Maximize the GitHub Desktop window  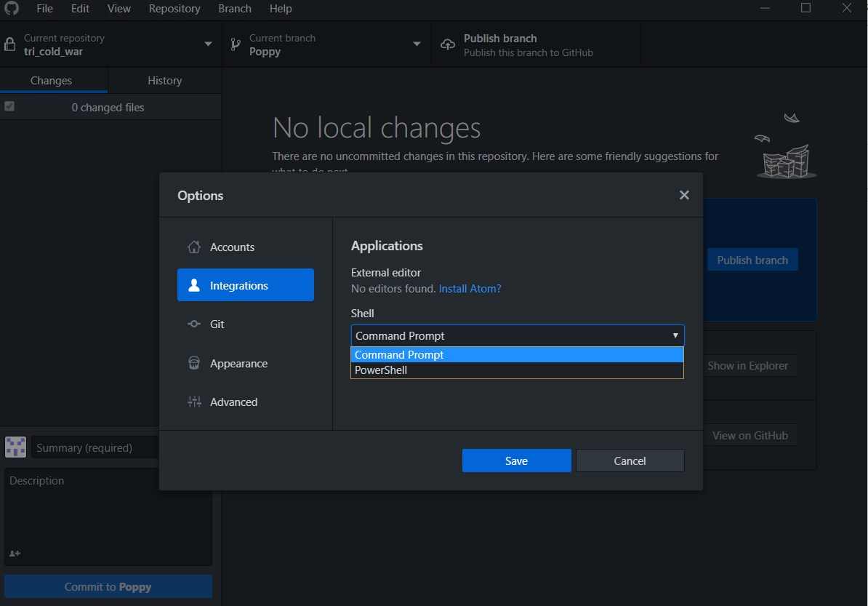click(806, 8)
